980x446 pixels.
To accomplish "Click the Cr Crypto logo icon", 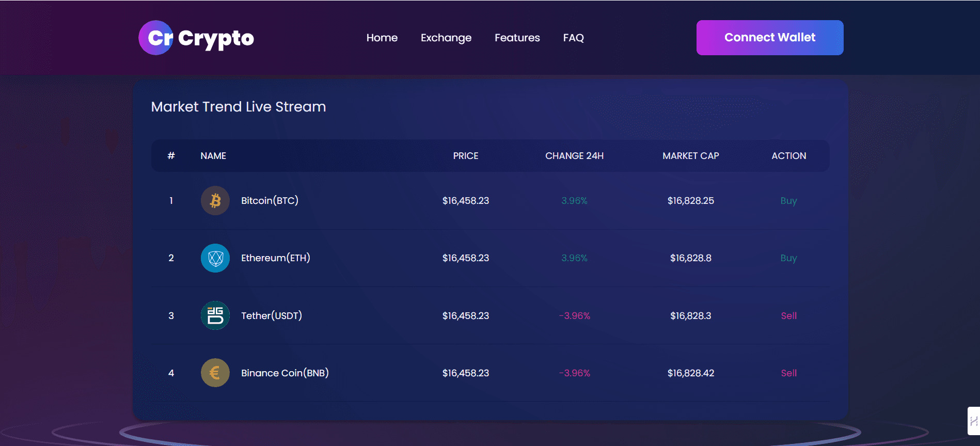I will (x=156, y=38).
